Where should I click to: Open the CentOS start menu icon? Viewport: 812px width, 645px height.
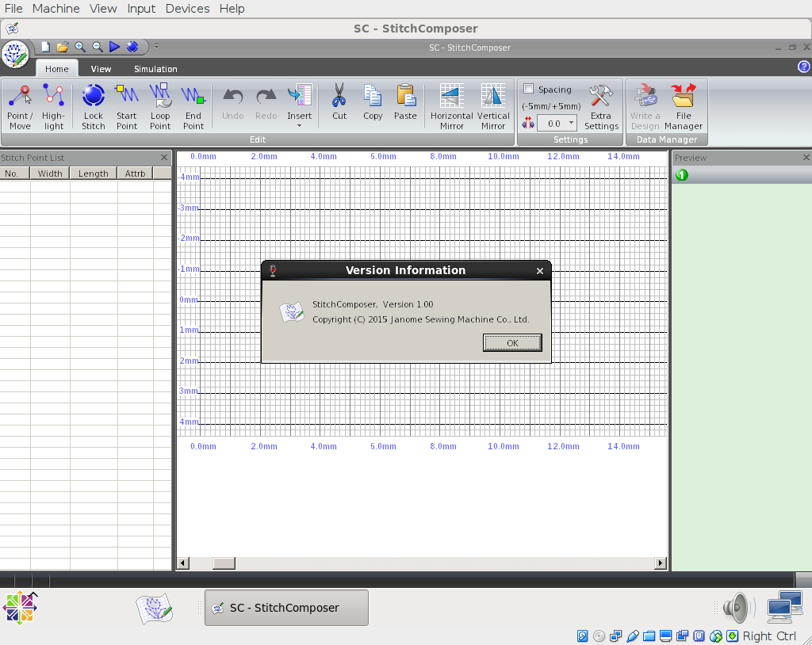point(20,608)
